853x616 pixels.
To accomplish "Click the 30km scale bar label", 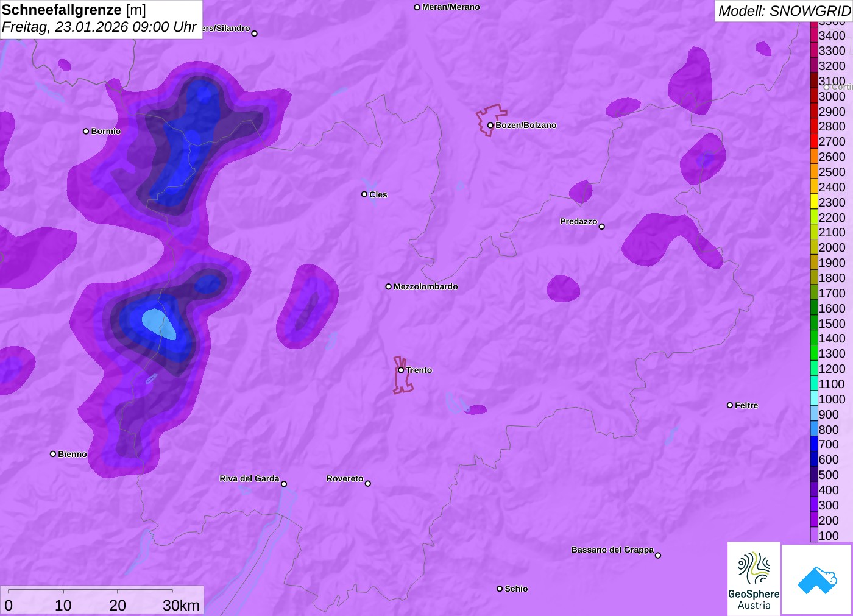I will click(x=181, y=605).
